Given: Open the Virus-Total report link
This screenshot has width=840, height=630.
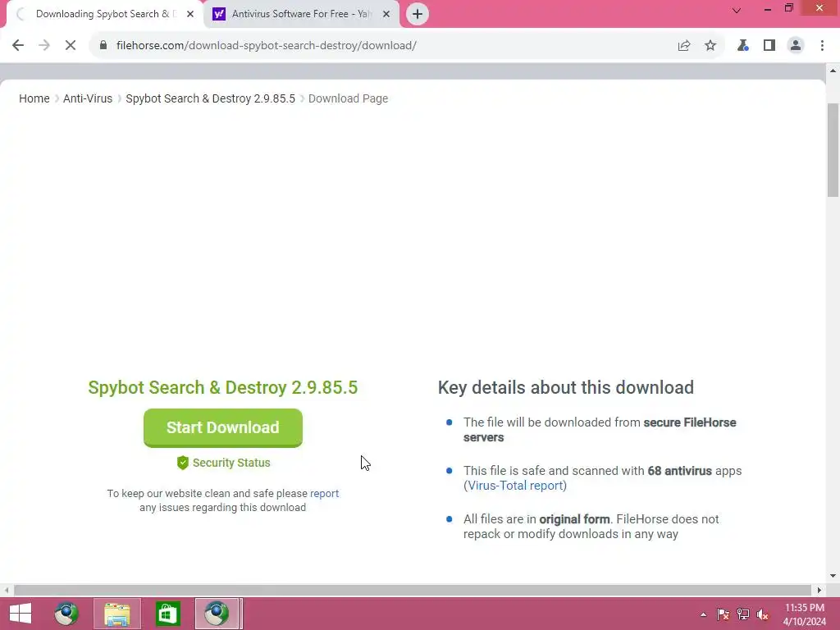Looking at the screenshot, I should pyautogui.click(x=515, y=486).
